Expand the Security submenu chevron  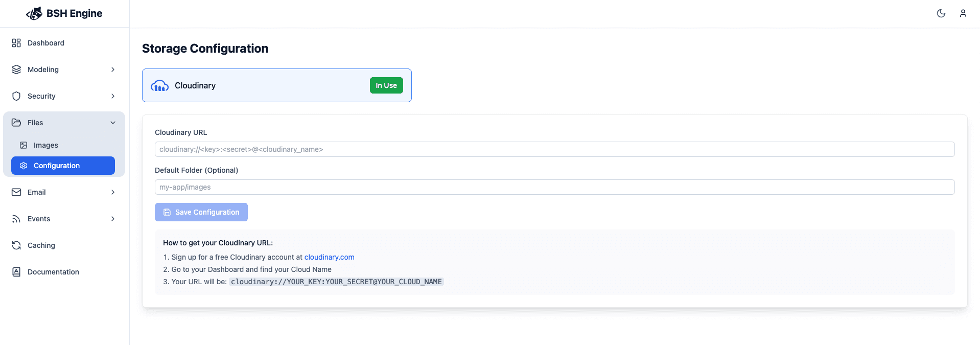(x=113, y=96)
